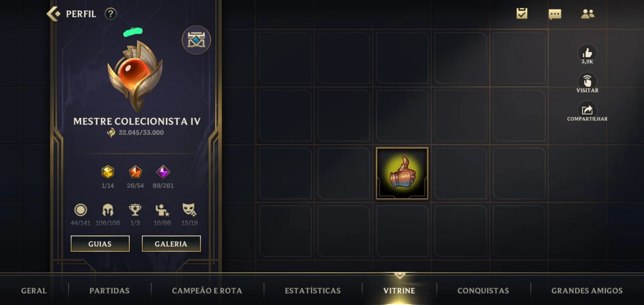Open the chat messages icon
The width and height of the screenshot is (644, 305).
(555, 14)
